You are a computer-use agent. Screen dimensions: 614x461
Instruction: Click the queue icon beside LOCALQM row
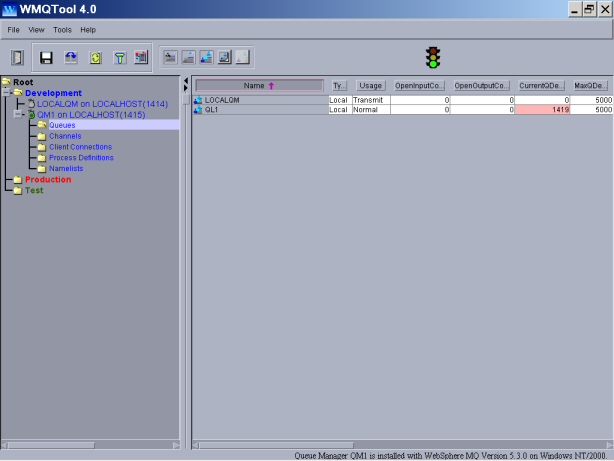pos(198,100)
